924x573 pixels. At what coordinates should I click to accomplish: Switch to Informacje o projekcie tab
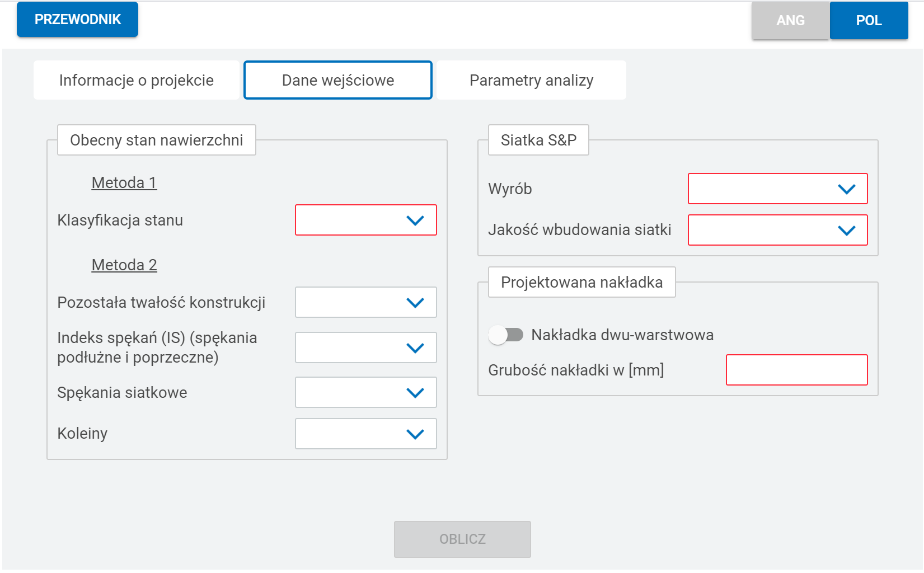point(137,80)
